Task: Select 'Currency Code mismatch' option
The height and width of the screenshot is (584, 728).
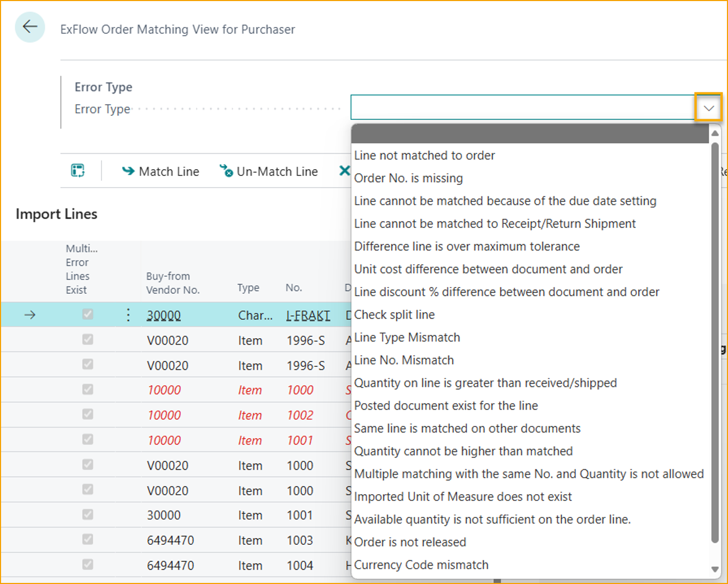Action: click(x=421, y=565)
